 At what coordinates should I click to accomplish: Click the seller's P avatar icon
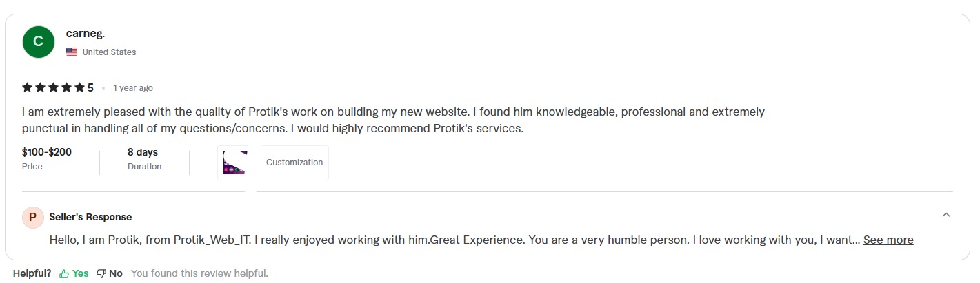pos(32,217)
